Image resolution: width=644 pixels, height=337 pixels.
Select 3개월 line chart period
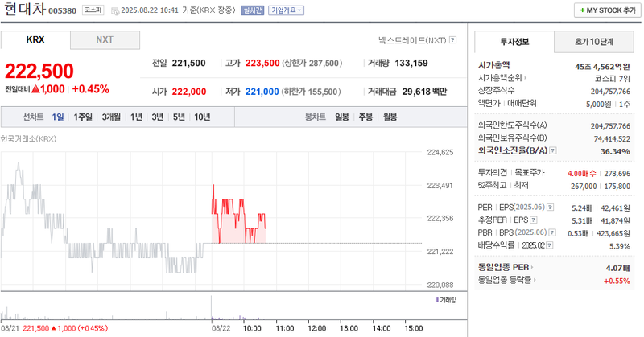(111, 117)
